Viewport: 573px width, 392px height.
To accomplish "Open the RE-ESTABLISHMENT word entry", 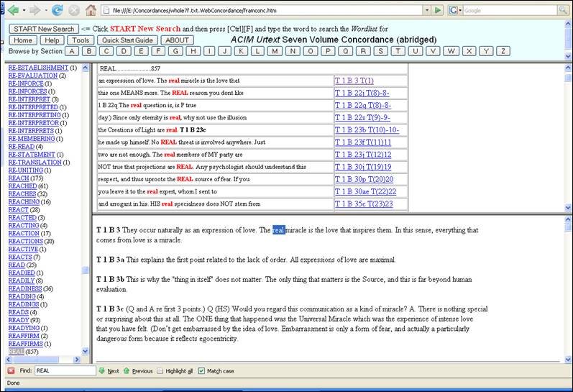I will click(38, 68).
